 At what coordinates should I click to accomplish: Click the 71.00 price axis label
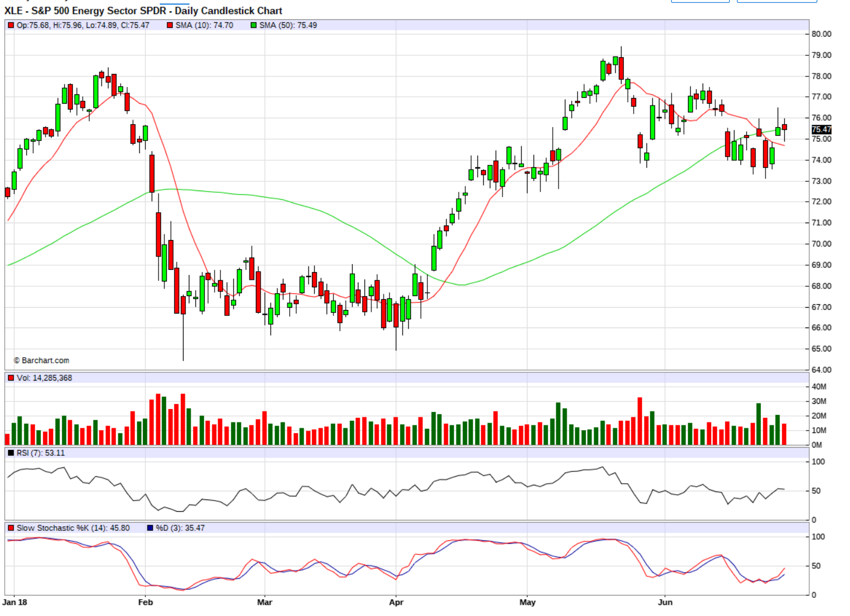coord(821,223)
